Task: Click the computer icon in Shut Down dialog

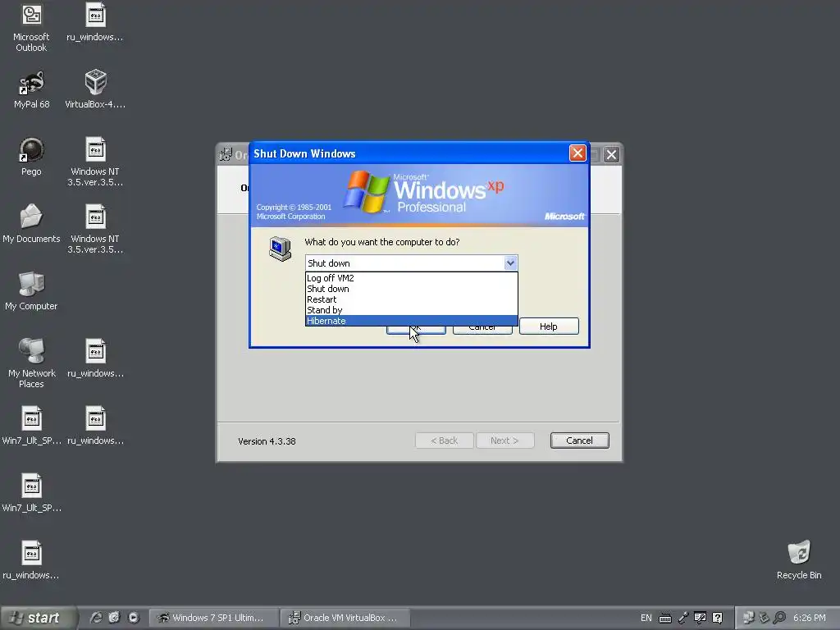Action: pos(281,249)
